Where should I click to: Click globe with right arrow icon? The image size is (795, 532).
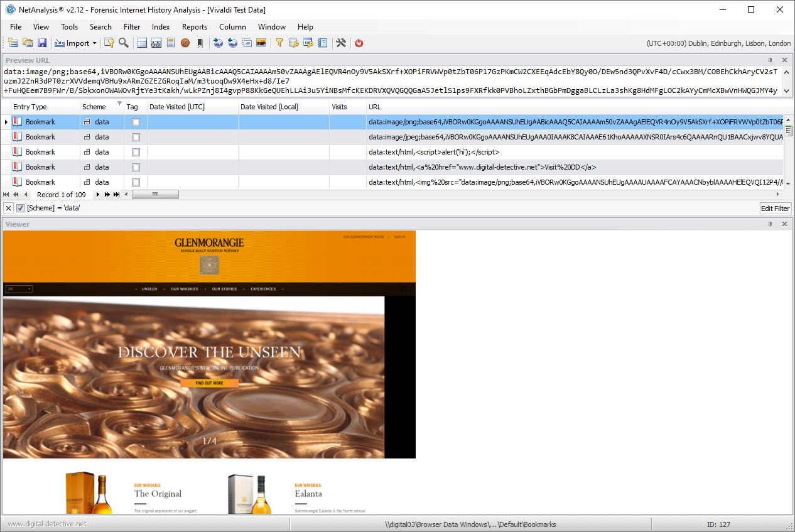(218, 43)
